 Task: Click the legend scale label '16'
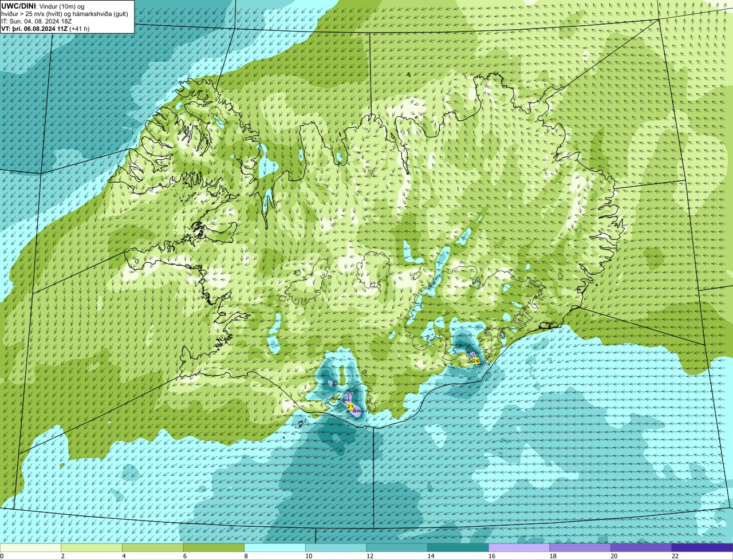(491, 556)
